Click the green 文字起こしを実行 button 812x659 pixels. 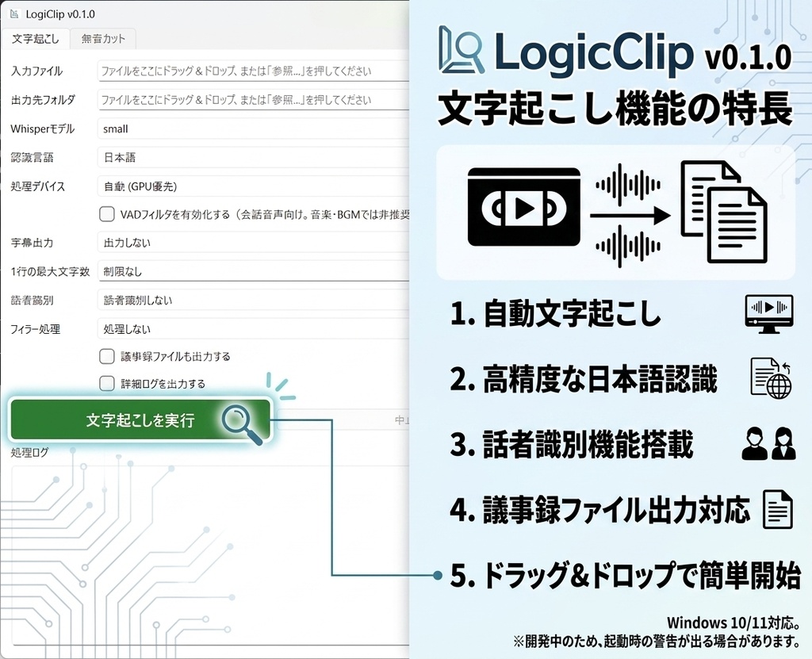pyautogui.click(x=140, y=420)
